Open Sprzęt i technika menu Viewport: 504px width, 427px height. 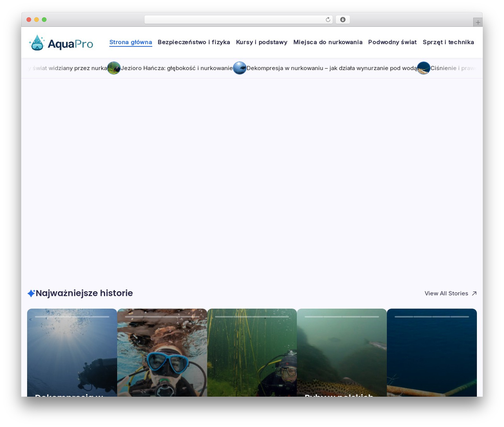[x=448, y=42]
